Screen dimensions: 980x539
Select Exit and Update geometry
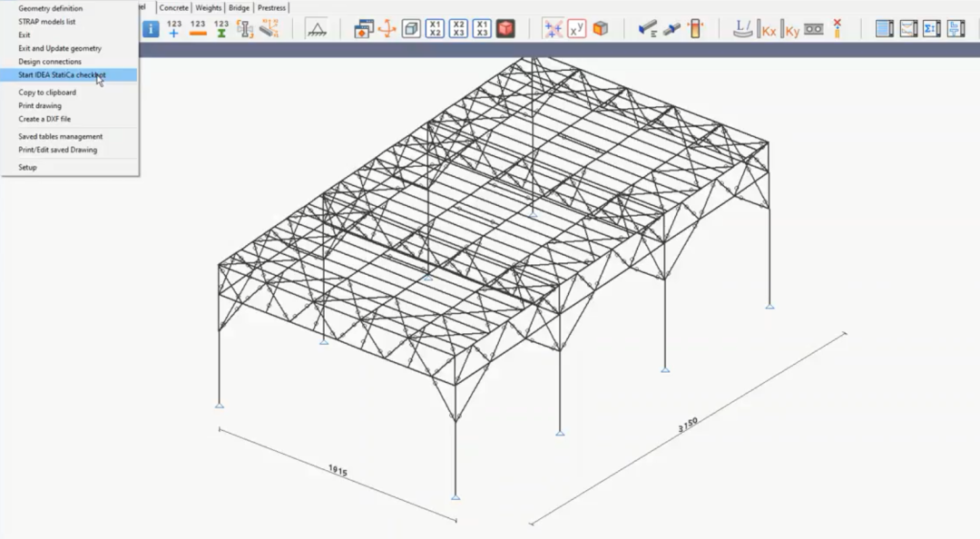60,48
